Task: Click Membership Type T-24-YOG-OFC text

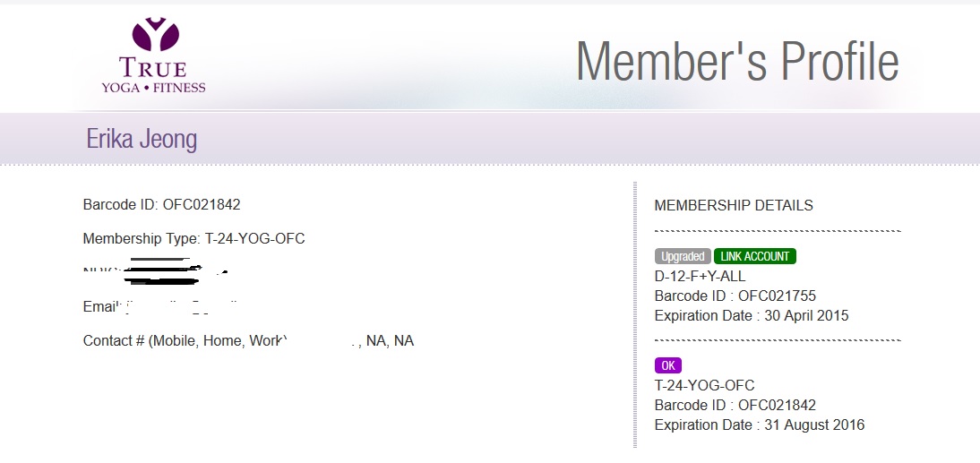Action: 193,238
